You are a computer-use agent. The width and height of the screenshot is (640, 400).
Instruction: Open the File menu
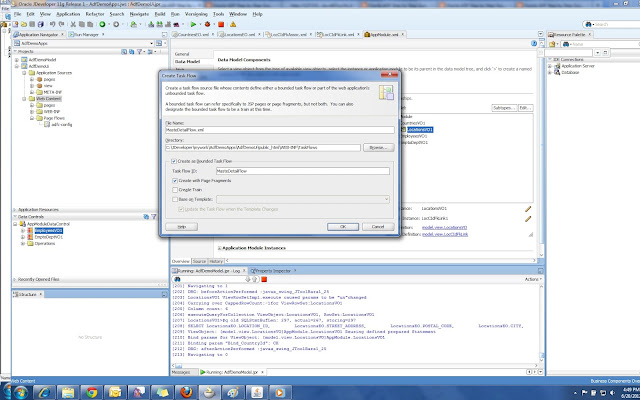pos(17,14)
